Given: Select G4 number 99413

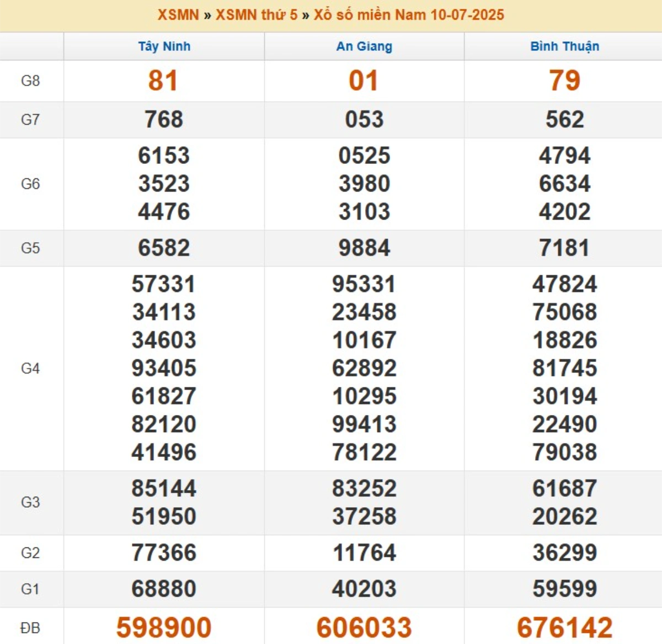Looking at the screenshot, I should point(364,424).
